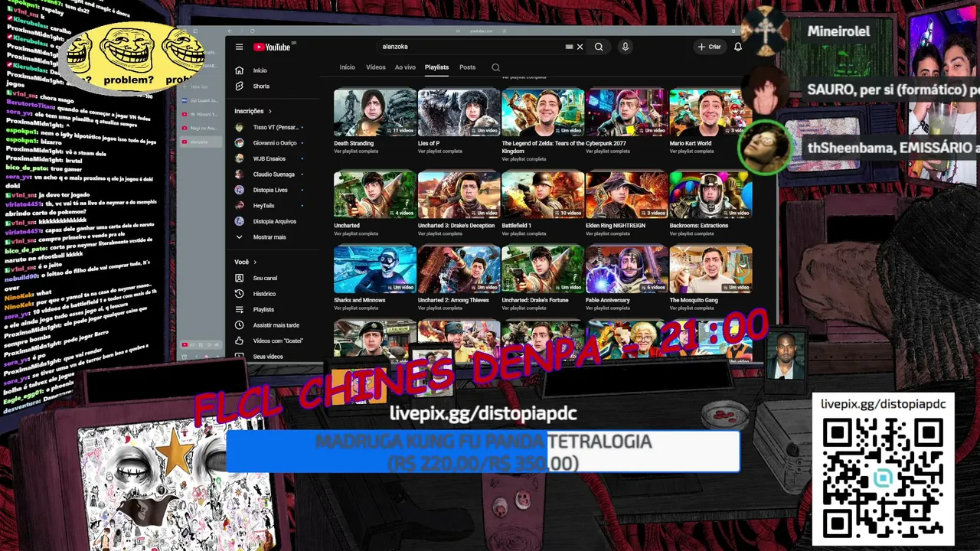
Task: Open Ver playlist completa under Lies of P
Action: [439, 152]
